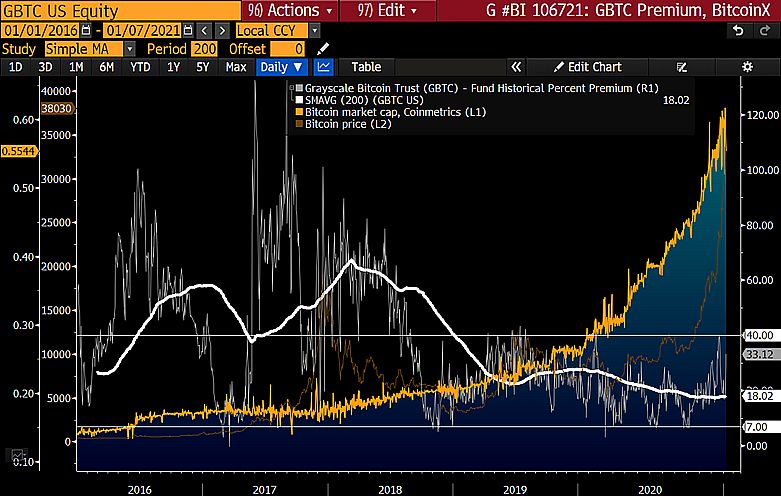Click the Bitcoin market cap legend swatch
The image size is (781, 496).
299,112
